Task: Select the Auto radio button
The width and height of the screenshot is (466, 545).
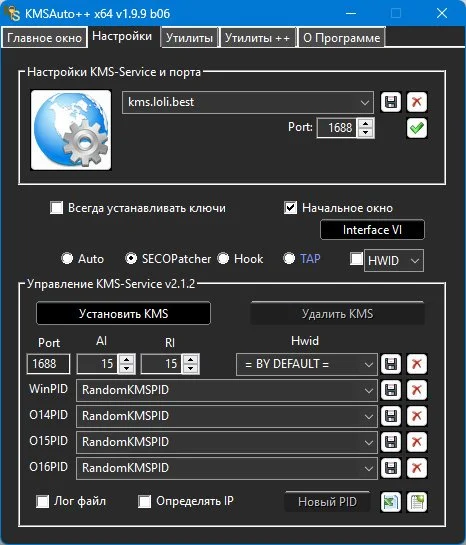Action: (67, 258)
